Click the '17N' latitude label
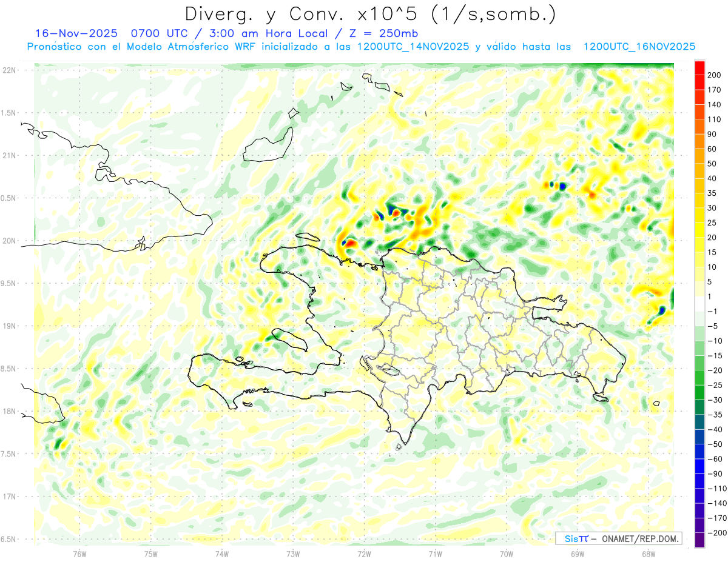This screenshot has width=728, height=562. point(9,497)
